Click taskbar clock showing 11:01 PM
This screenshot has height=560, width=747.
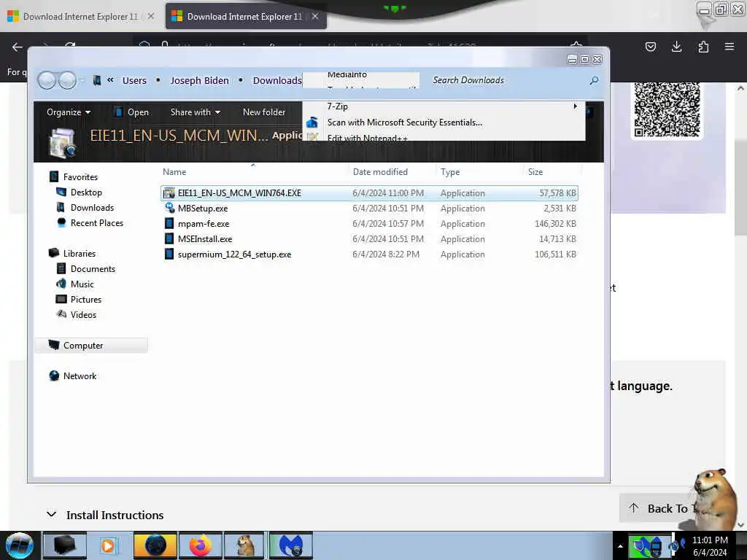point(710,545)
